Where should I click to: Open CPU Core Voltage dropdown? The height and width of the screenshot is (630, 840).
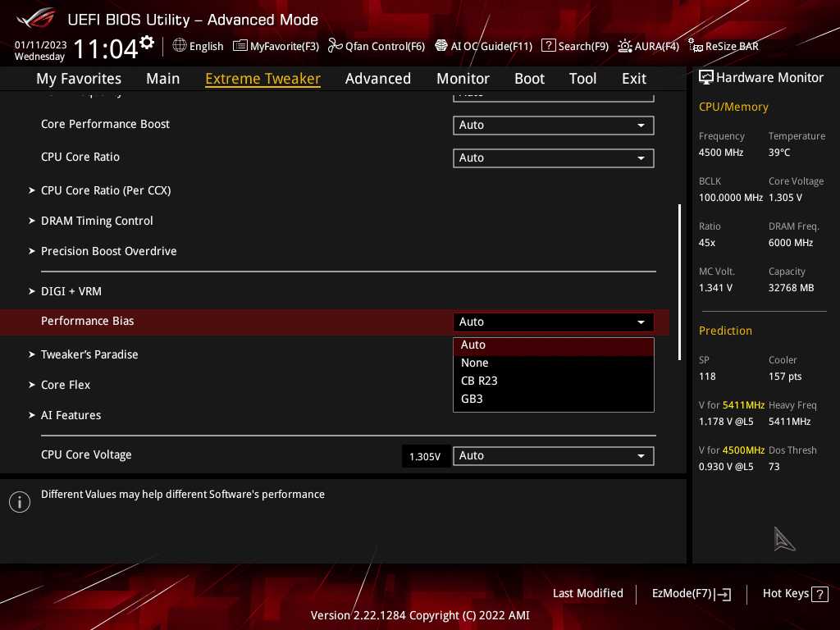554,456
